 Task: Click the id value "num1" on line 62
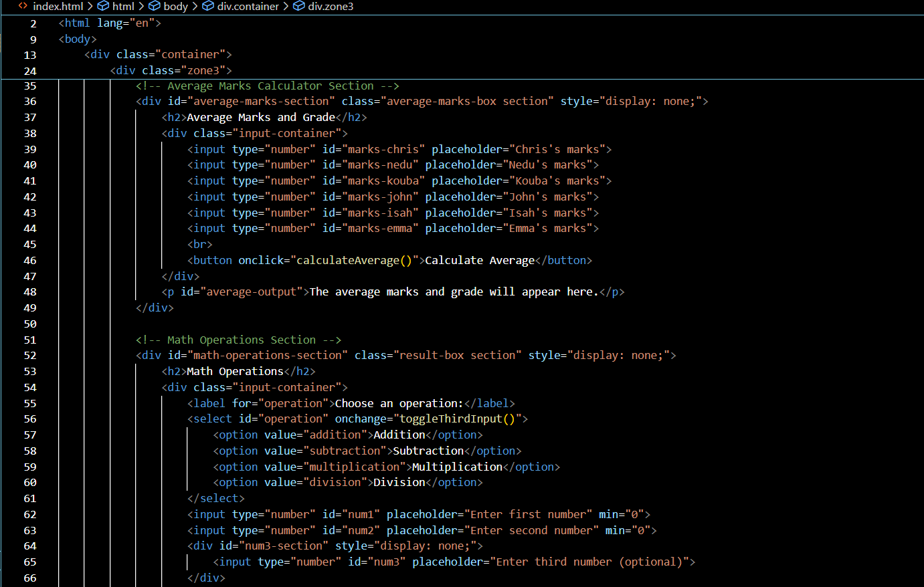pyautogui.click(x=361, y=515)
